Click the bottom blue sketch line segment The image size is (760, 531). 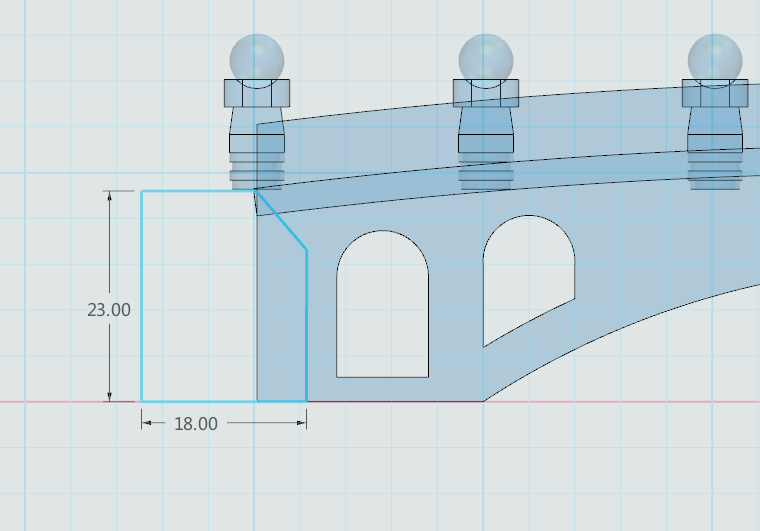point(198,401)
